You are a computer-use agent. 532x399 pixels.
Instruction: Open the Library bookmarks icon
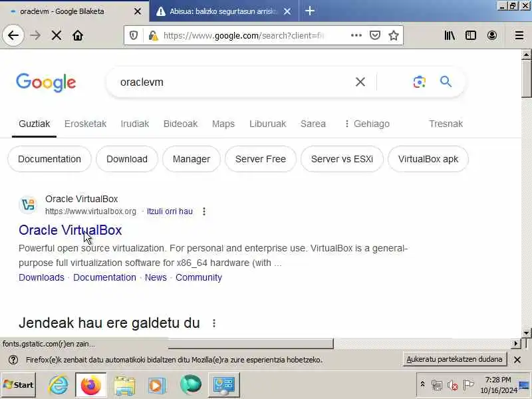pos(450,35)
